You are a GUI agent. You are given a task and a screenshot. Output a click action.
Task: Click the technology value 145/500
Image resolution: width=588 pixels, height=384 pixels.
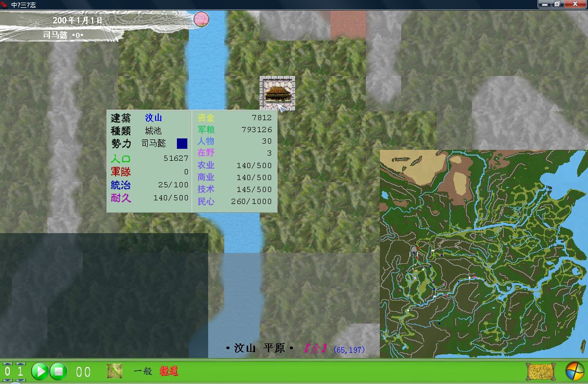(254, 189)
